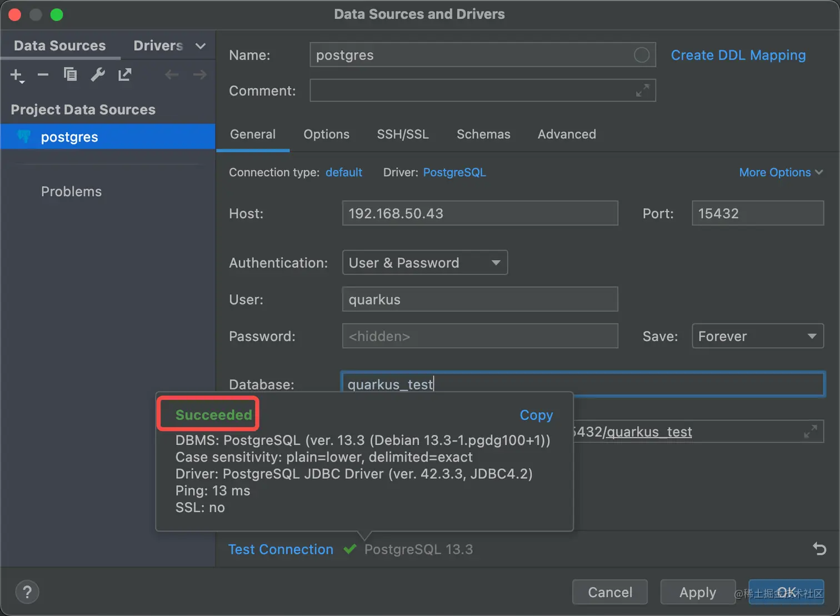Image resolution: width=840 pixels, height=616 pixels.
Task: Open the Schemas tab
Action: click(483, 134)
